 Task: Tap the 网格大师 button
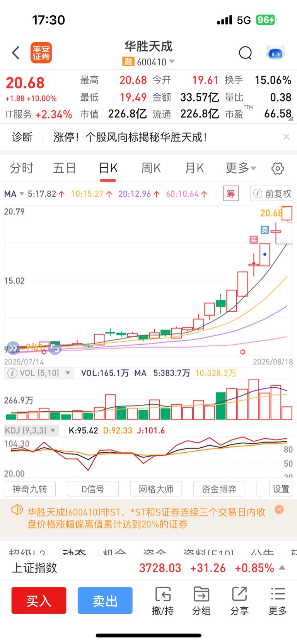pyautogui.click(x=156, y=489)
